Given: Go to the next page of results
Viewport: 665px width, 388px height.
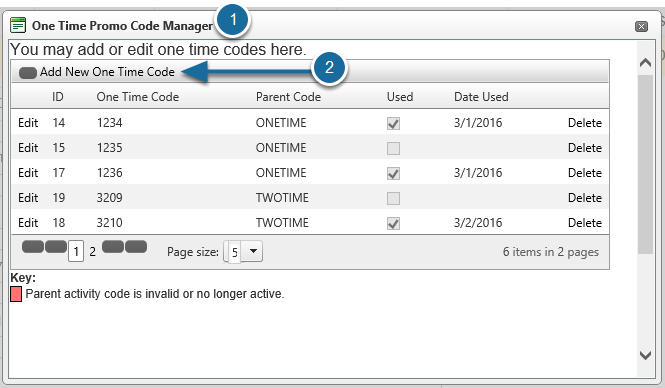Looking at the screenshot, I should tap(113, 246).
